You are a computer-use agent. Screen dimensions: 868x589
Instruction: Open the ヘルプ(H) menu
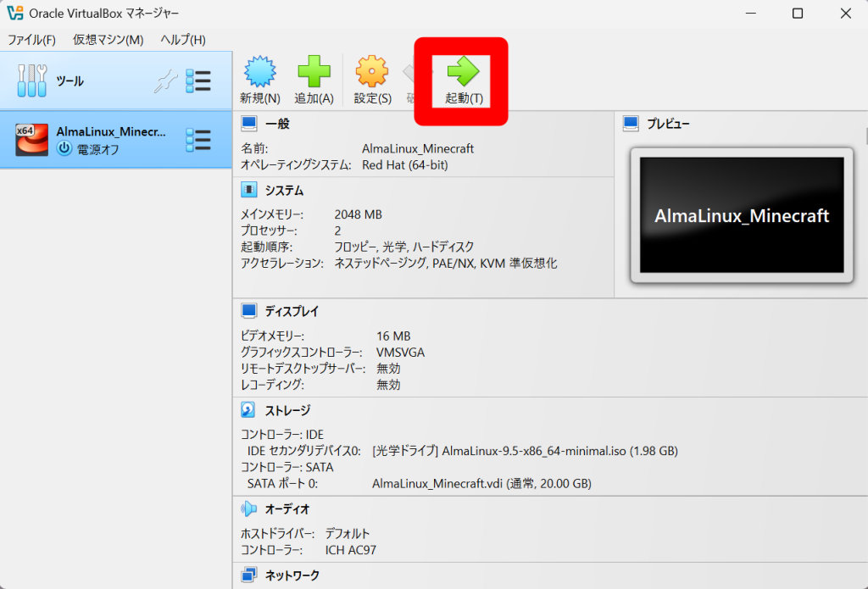click(x=183, y=40)
